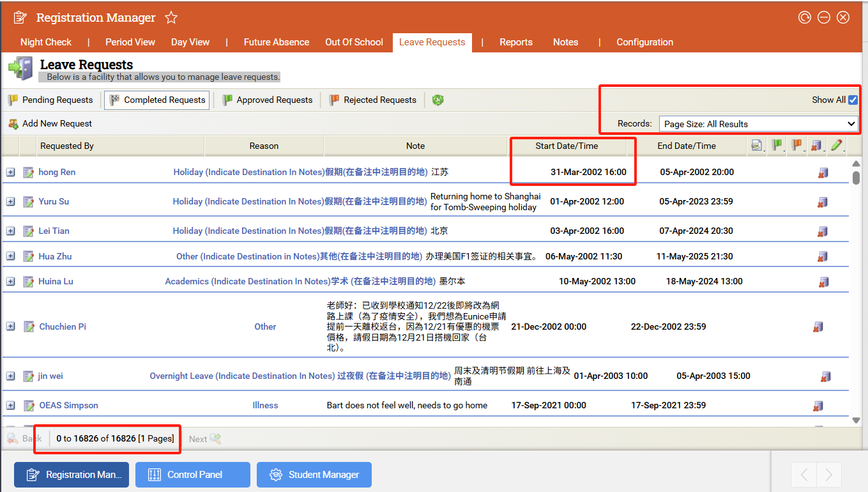Sort by Start Date/Time column header
Viewport: 868px width, 492px height.
coord(567,146)
